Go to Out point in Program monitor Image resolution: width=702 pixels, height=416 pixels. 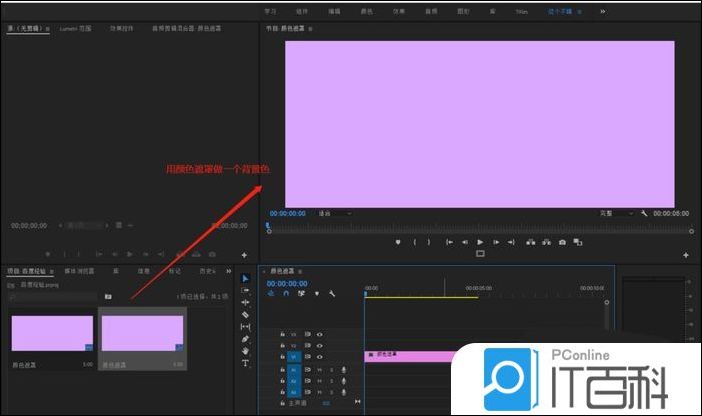click(511, 242)
